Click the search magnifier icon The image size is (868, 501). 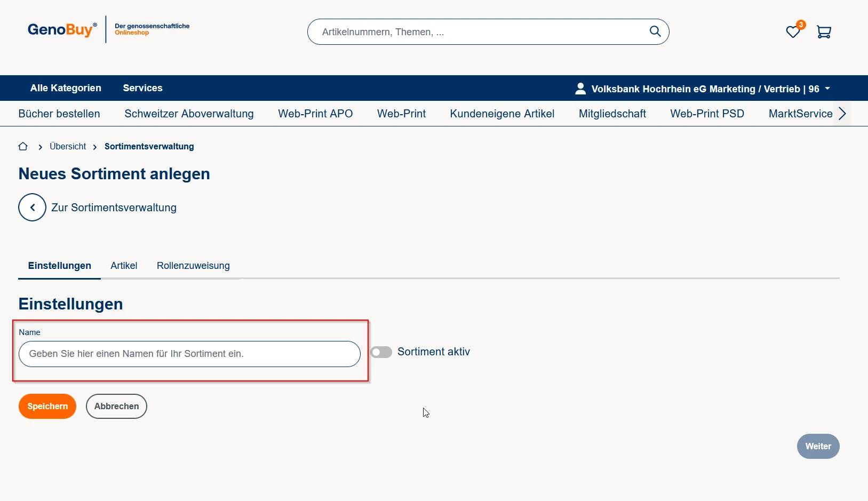[x=655, y=31]
